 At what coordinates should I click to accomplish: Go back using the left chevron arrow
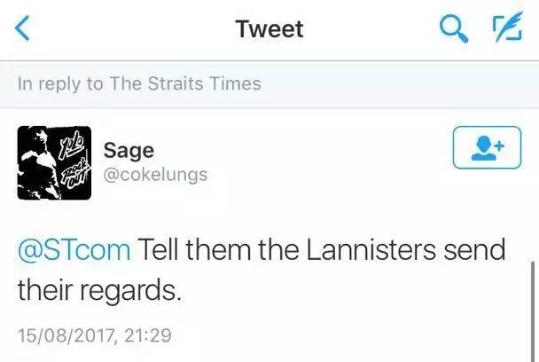pyautogui.click(x=23, y=29)
